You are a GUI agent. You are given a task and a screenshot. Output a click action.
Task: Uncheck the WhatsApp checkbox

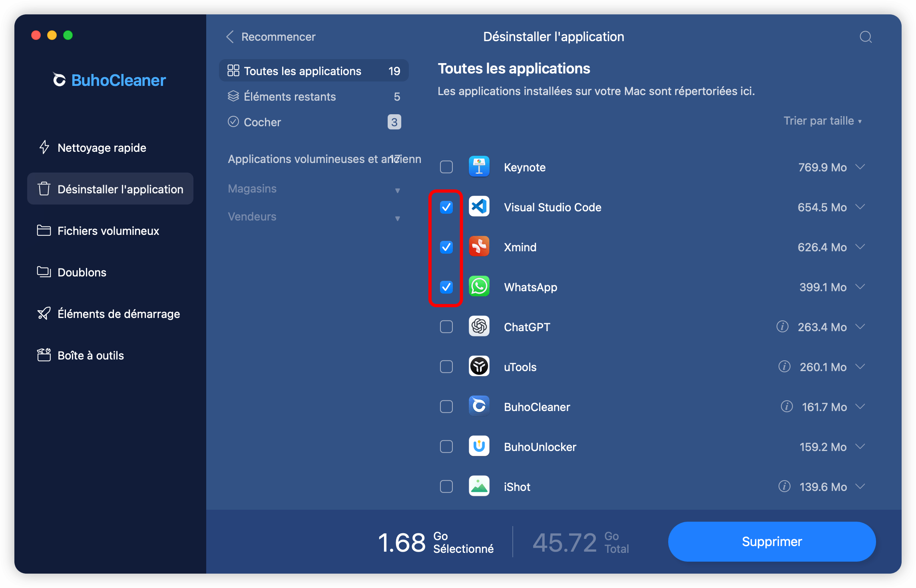point(446,287)
